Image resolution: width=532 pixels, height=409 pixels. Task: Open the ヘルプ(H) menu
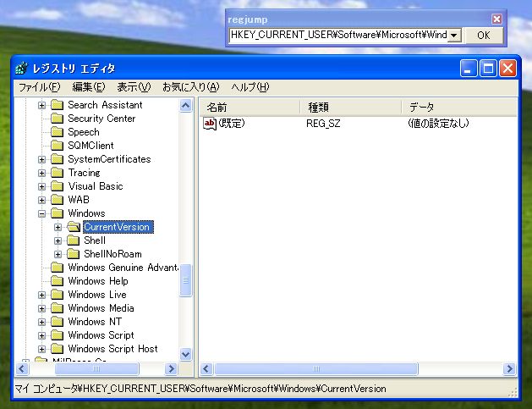click(x=250, y=87)
